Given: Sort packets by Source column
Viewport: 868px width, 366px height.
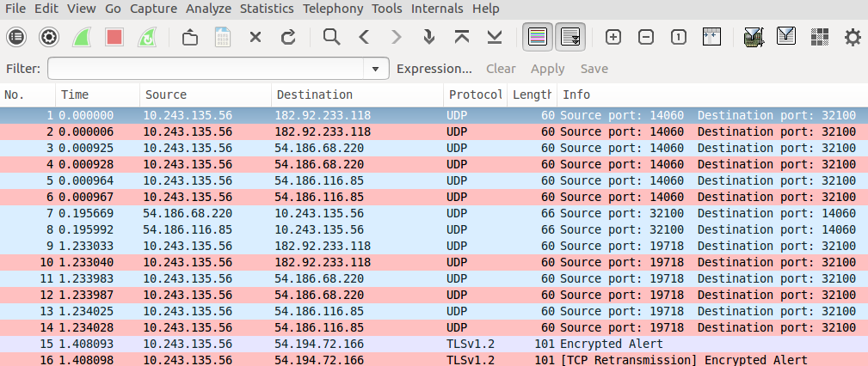Looking at the screenshot, I should click(x=206, y=95).
